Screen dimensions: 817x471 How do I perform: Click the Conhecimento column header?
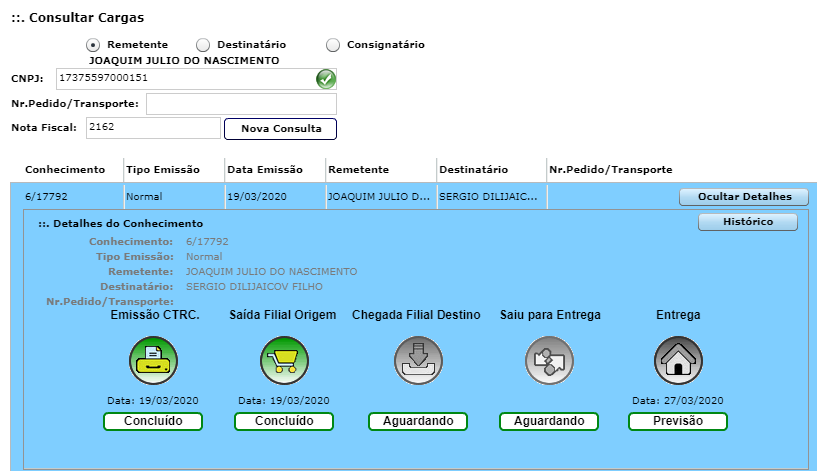pos(65,170)
